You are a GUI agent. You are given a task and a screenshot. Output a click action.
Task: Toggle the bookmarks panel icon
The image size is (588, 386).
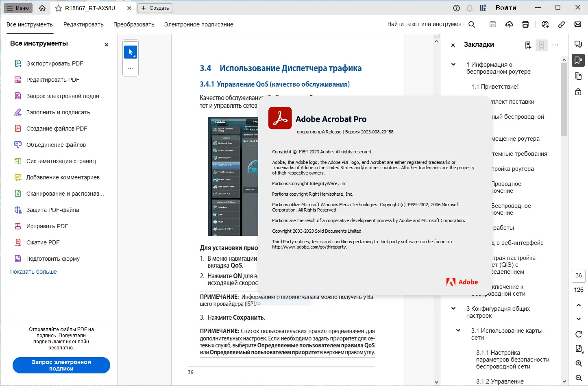tap(578, 60)
